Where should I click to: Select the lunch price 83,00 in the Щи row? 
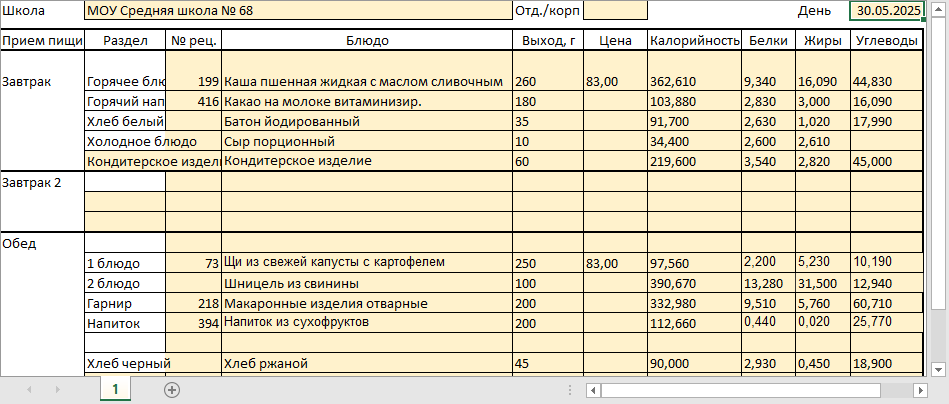pos(616,263)
